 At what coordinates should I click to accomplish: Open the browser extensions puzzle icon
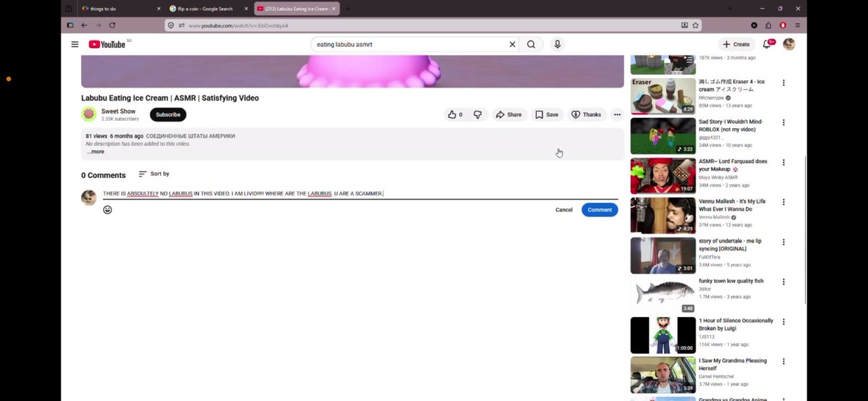click(x=768, y=25)
